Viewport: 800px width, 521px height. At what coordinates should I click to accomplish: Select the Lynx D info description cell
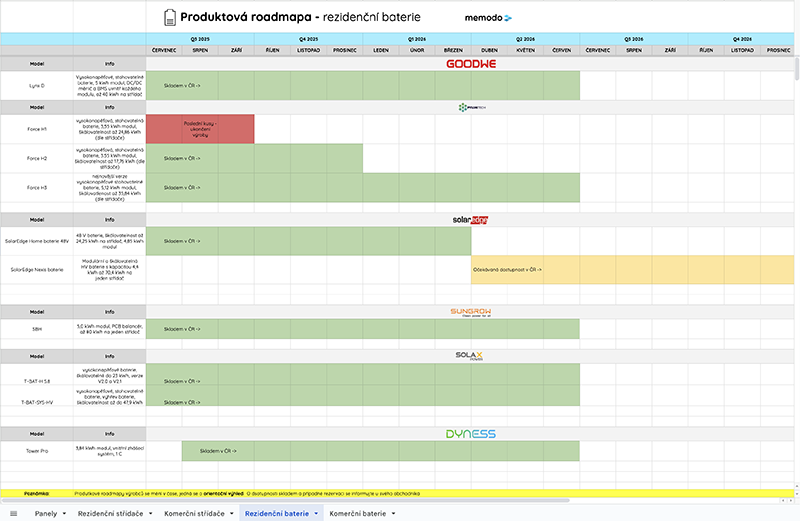pyautogui.click(x=110, y=86)
